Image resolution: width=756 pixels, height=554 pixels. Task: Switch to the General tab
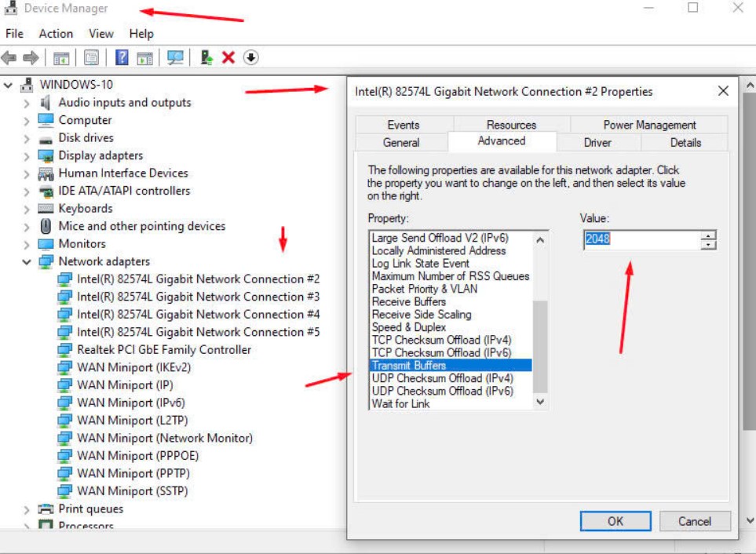[x=401, y=143]
